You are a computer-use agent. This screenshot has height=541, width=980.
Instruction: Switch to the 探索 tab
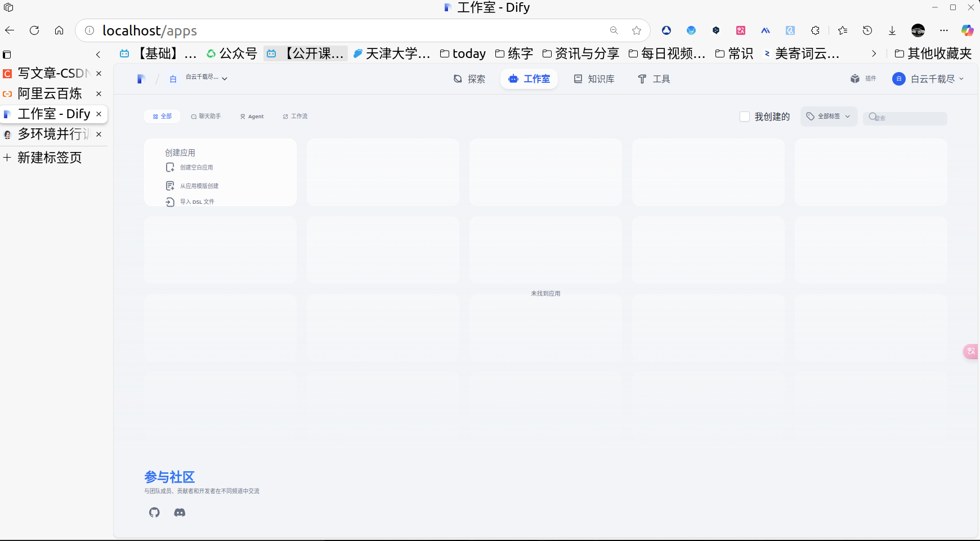469,79
